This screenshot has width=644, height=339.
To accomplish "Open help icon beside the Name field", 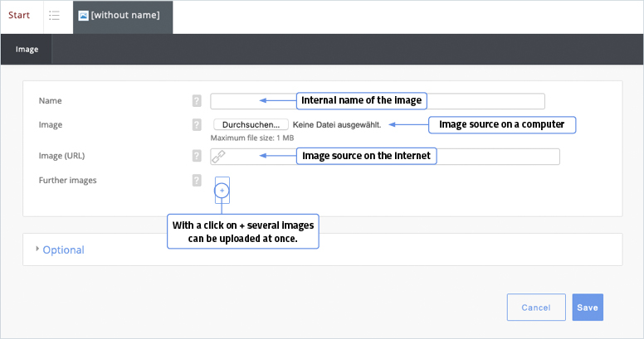I will point(197,101).
